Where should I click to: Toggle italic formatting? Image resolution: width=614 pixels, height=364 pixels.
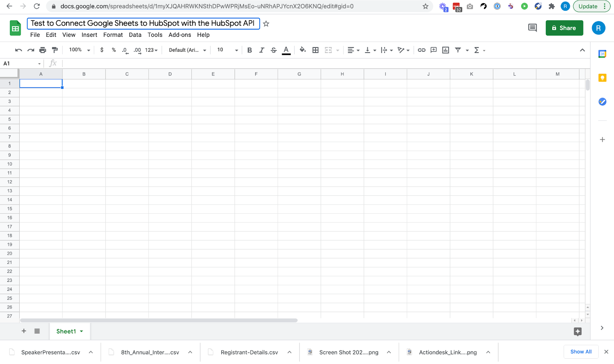click(x=262, y=50)
